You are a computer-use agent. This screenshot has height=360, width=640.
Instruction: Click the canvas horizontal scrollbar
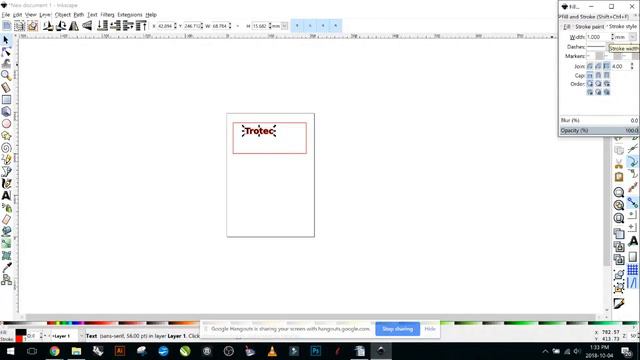click(x=310, y=317)
